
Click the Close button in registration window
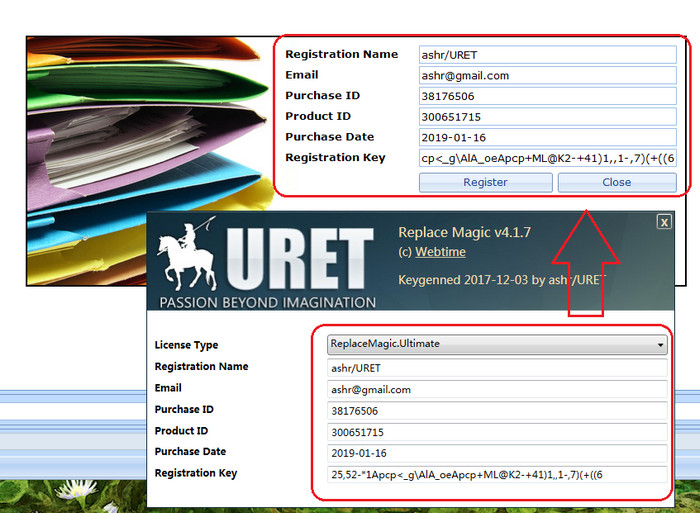[617, 183]
